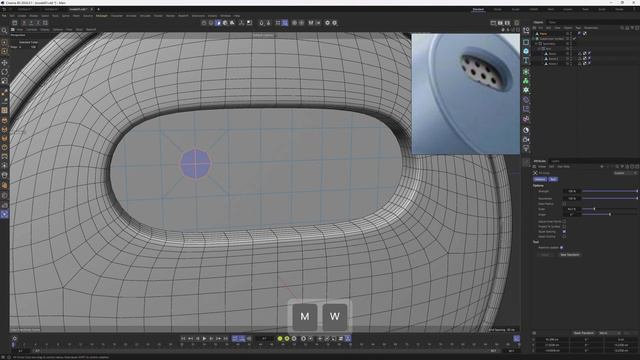Click the New Transform button

[x=569, y=255]
